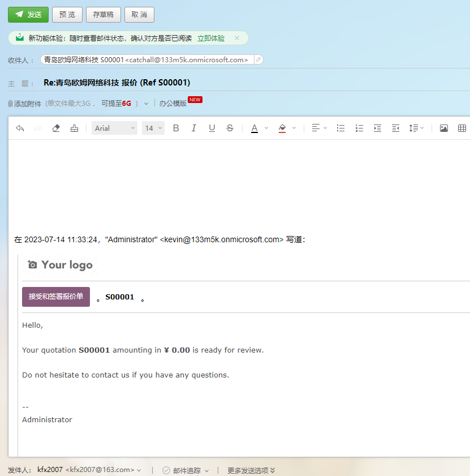
Task: Open 办公模版 office templates
Action: [173, 104]
